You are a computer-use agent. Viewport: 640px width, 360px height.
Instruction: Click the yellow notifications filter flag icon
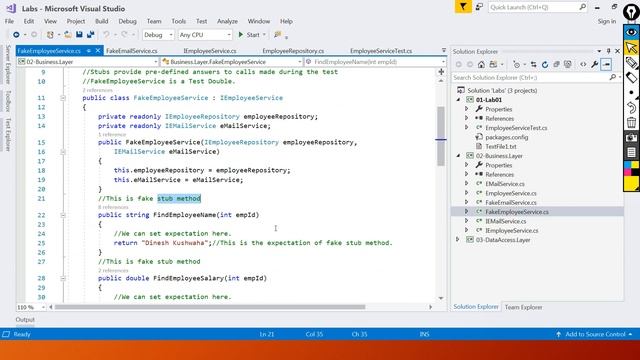[x=463, y=7]
